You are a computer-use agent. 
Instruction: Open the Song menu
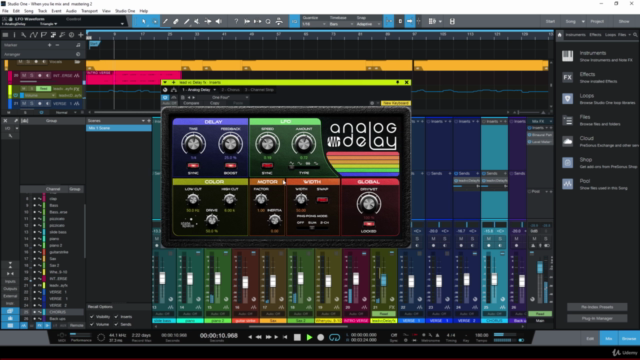pyautogui.click(x=29, y=11)
